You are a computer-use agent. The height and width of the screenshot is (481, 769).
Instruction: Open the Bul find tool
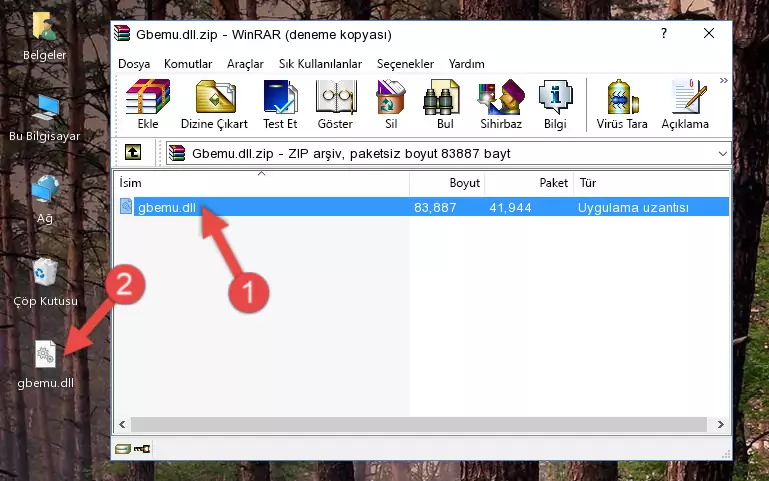tap(444, 104)
